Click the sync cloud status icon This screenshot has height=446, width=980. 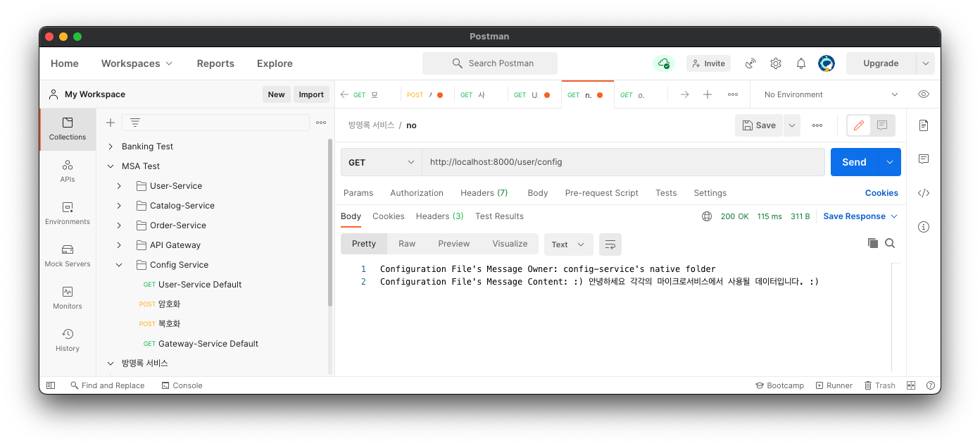tap(663, 63)
